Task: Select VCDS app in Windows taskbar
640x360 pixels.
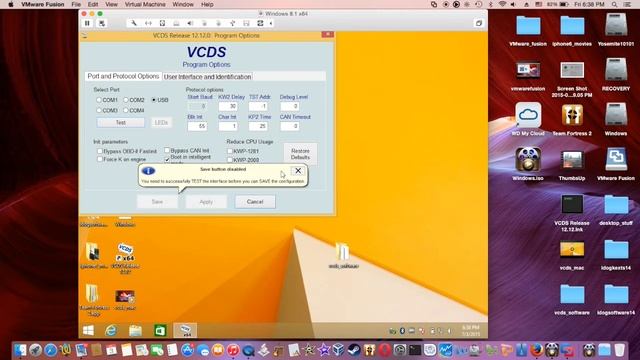Action: click(185, 330)
